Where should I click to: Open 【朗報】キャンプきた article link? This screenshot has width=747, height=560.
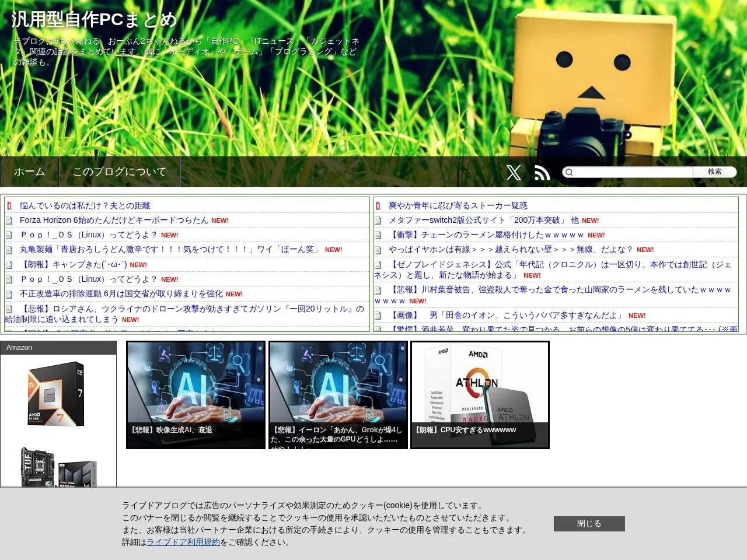click(x=73, y=264)
